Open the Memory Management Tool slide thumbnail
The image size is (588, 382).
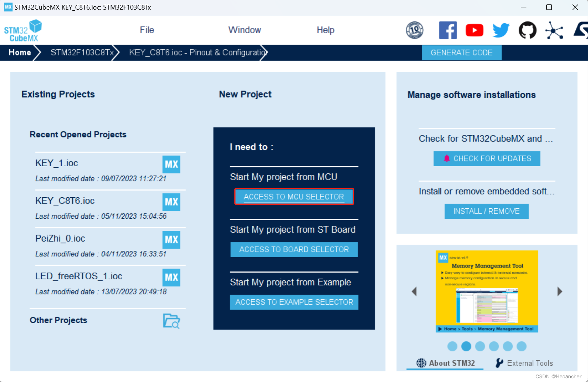(487, 291)
